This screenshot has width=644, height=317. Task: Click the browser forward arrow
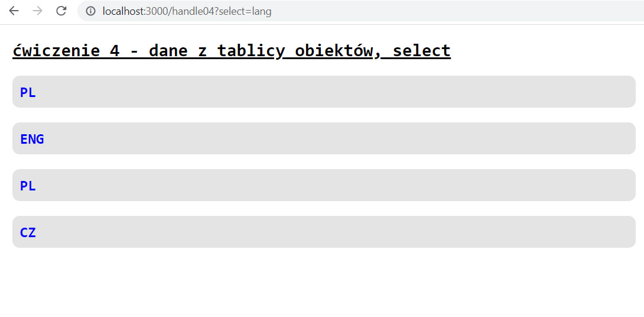[x=37, y=11]
